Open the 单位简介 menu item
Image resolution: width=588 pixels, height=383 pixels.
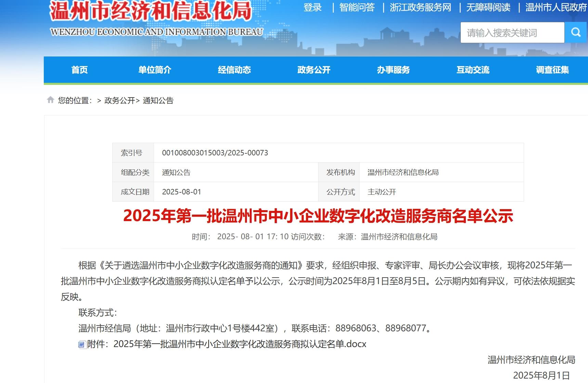click(155, 70)
